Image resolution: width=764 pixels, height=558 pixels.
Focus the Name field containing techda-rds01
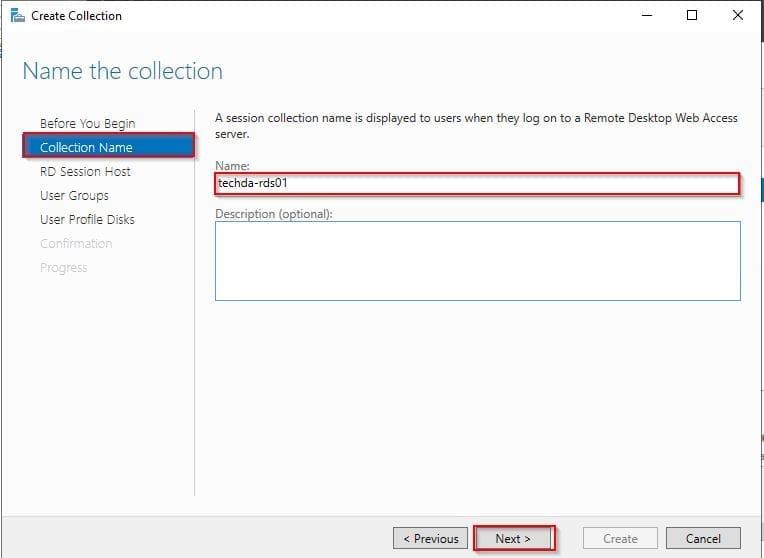coord(477,183)
